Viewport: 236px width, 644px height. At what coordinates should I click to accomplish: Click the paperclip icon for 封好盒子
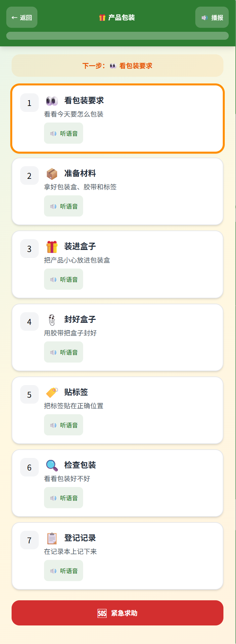[52, 320]
